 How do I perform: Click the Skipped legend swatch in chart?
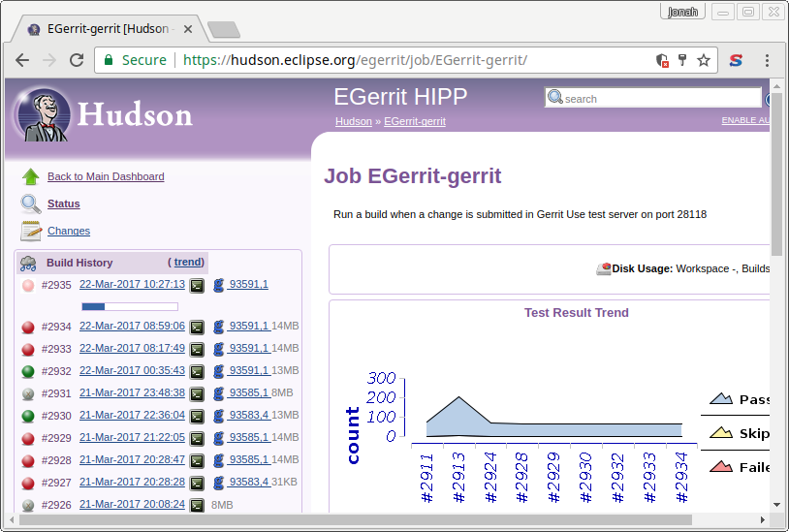pyautogui.click(x=720, y=433)
